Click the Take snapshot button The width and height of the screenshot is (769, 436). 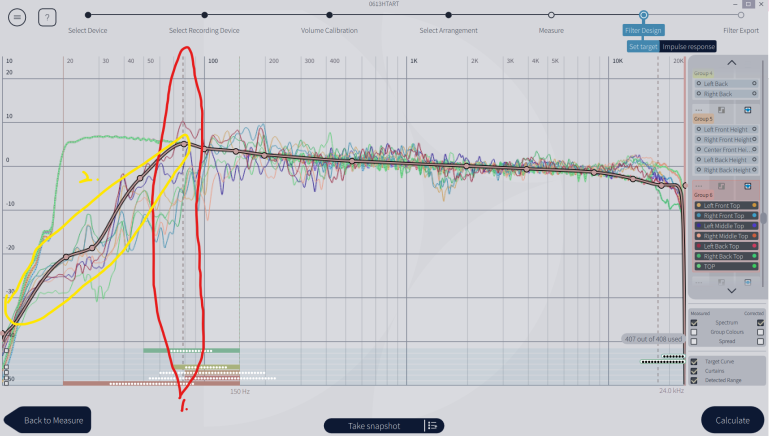pos(373,425)
